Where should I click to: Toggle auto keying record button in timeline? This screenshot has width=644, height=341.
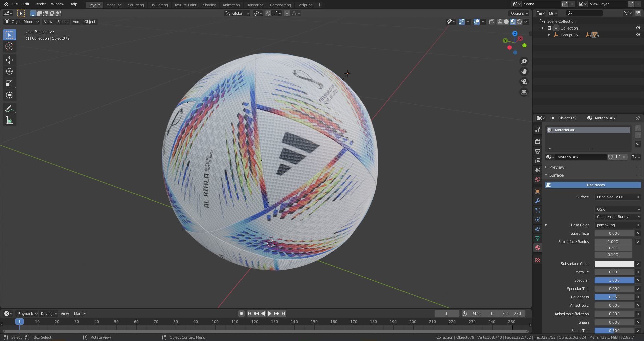coord(241,314)
